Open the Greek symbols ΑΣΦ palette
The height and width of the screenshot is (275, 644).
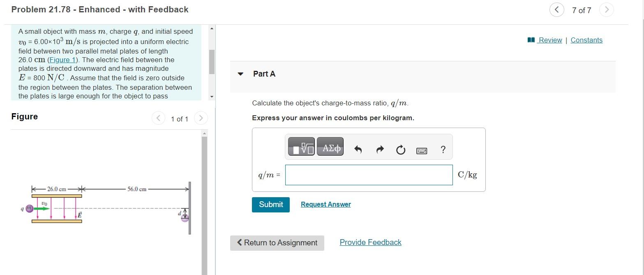click(x=330, y=147)
